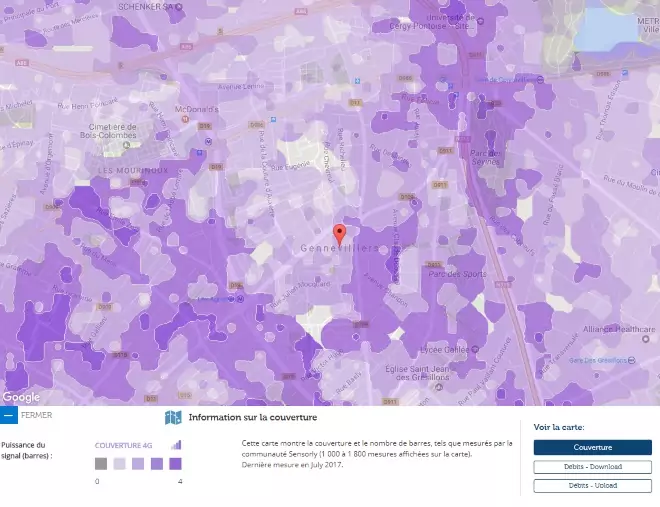The width and height of the screenshot is (660, 507).
Task: Click the Gare des Grésillons station icon
Action: pyautogui.click(x=631, y=361)
